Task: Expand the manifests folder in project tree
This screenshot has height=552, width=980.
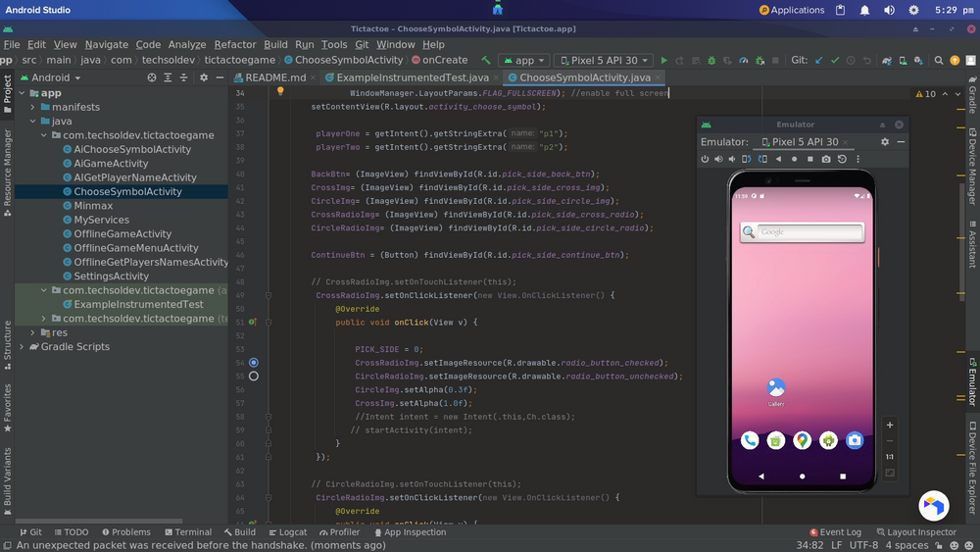Action: [33, 107]
